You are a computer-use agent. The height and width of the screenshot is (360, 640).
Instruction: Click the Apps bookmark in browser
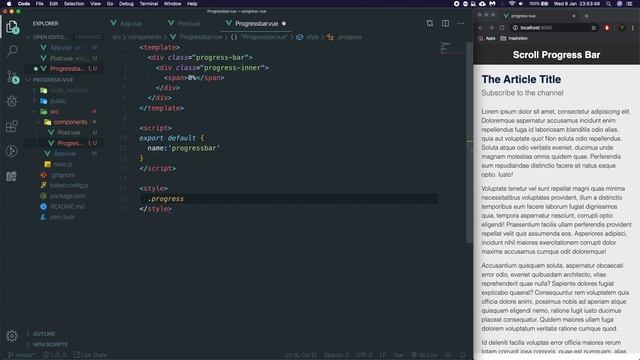(x=487, y=38)
